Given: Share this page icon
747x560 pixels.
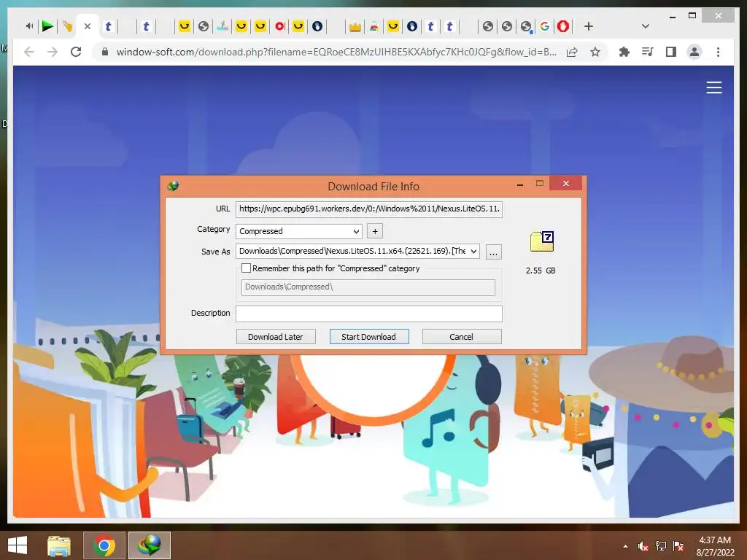Looking at the screenshot, I should (x=572, y=52).
